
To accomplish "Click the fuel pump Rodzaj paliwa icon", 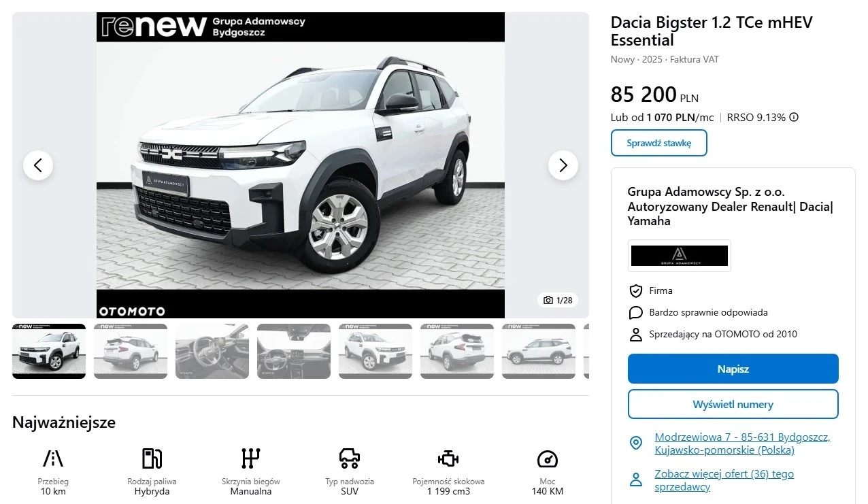I will [152, 458].
